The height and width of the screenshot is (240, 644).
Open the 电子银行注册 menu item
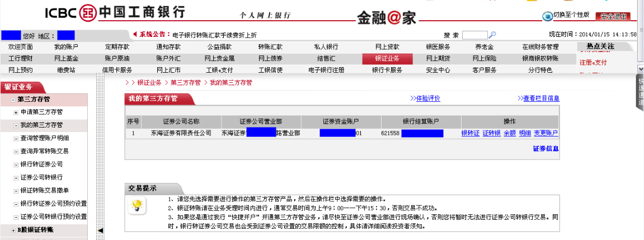326,70
